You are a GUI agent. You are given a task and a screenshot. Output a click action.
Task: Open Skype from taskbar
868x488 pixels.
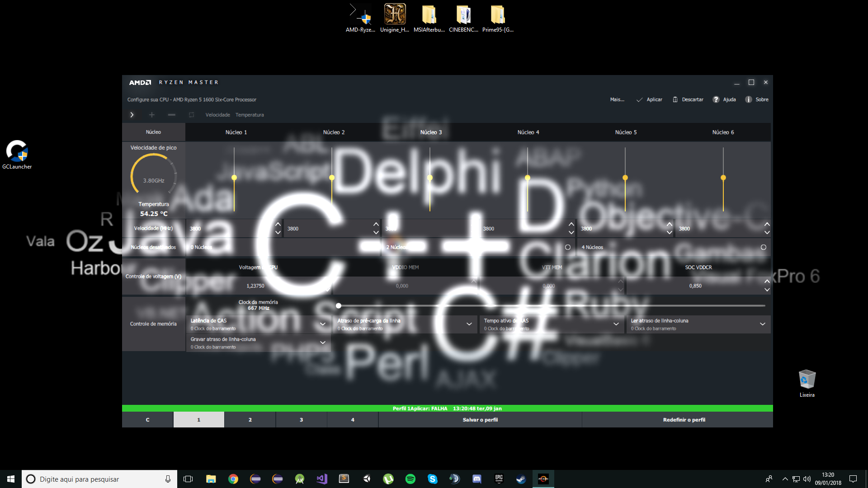tap(433, 479)
